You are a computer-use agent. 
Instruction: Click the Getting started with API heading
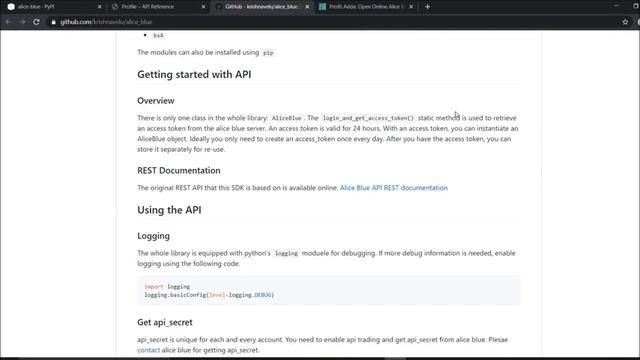coord(194,74)
